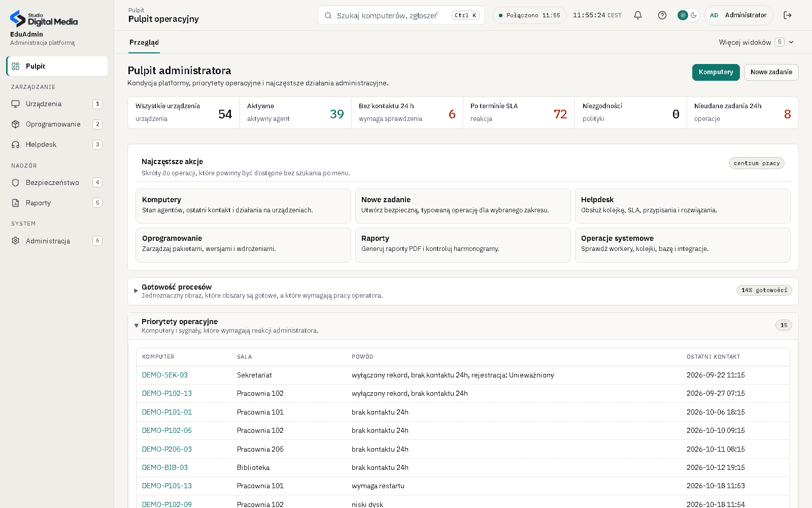Click the Połączono 11:55 status pill
The width and height of the screenshot is (812, 508).
tap(529, 15)
